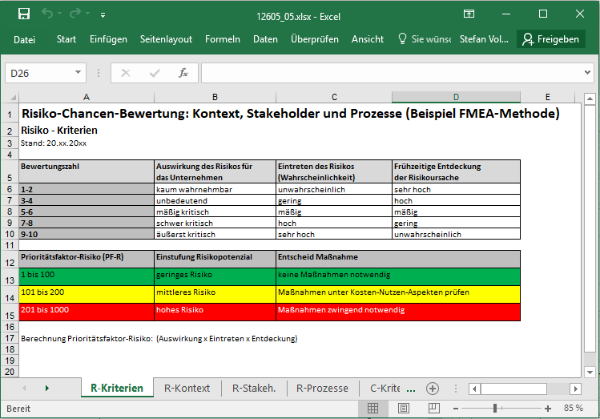600x419 pixels.
Task: Open the Formeln ribbon tab
Action: point(222,39)
